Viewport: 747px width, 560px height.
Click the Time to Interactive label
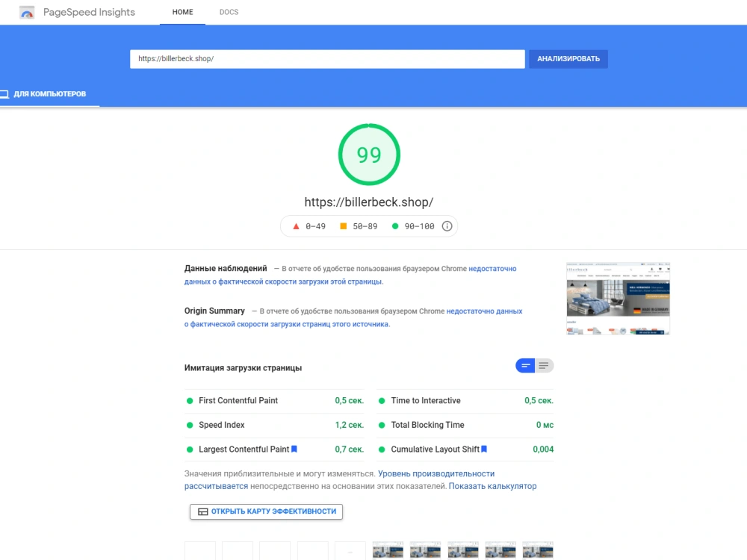coord(426,400)
